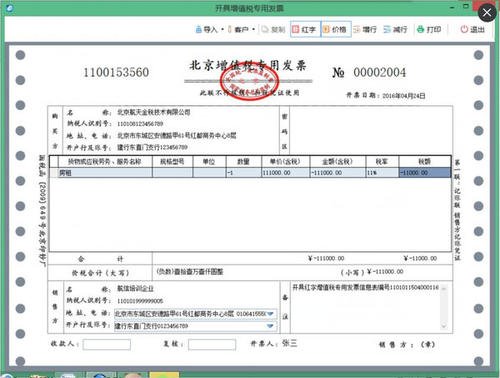Toggle the 价格 (price incl. tax) button

click(x=335, y=29)
